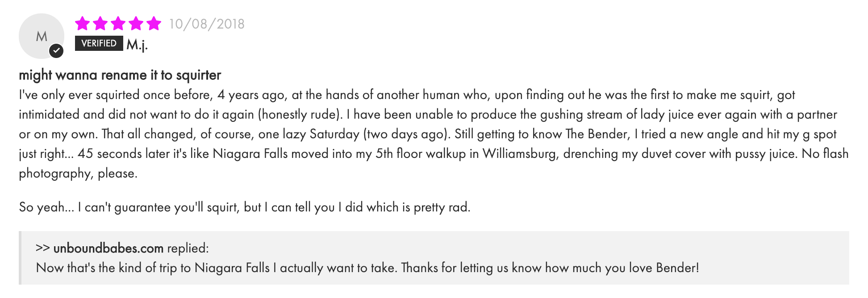
Task: Click the bold review title heading
Action: 120,75
